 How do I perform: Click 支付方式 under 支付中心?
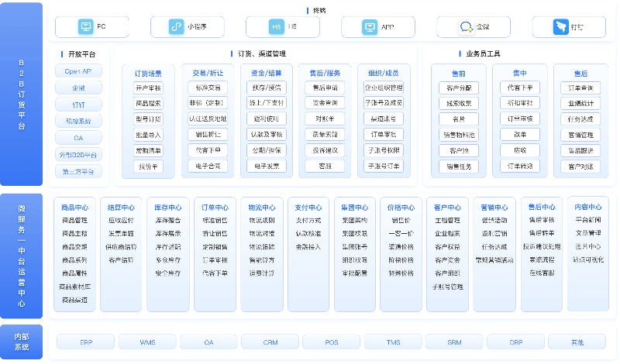click(x=308, y=221)
